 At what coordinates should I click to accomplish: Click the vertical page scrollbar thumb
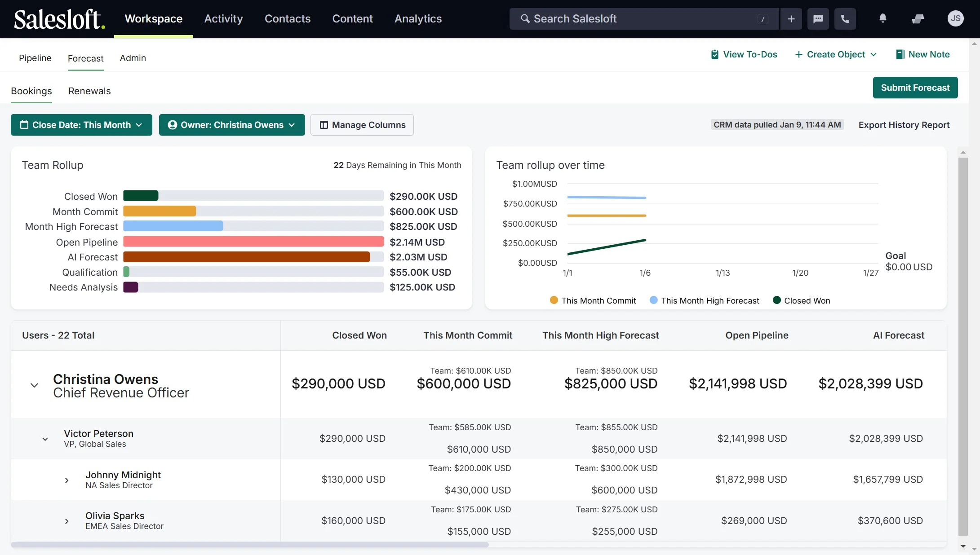963,347
